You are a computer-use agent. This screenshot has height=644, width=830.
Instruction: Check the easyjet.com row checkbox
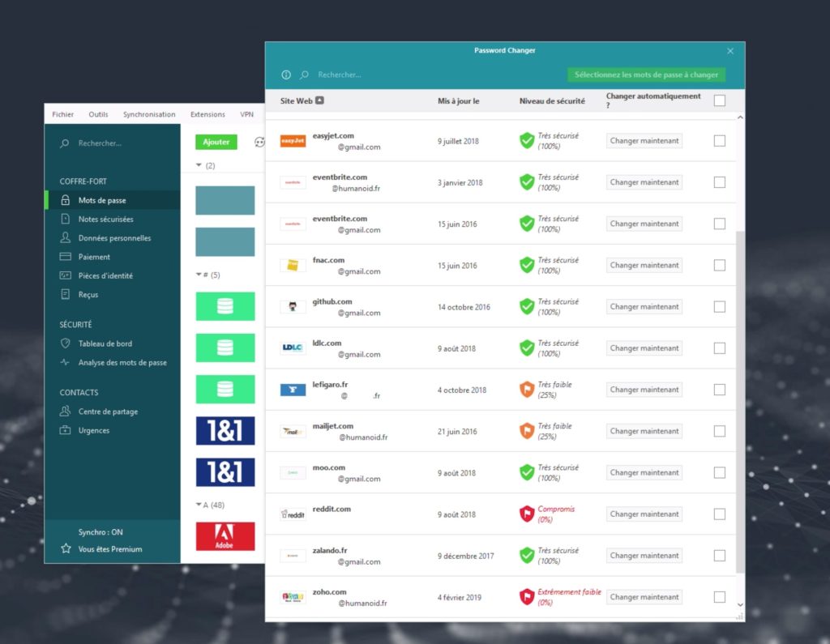(720, 141)
